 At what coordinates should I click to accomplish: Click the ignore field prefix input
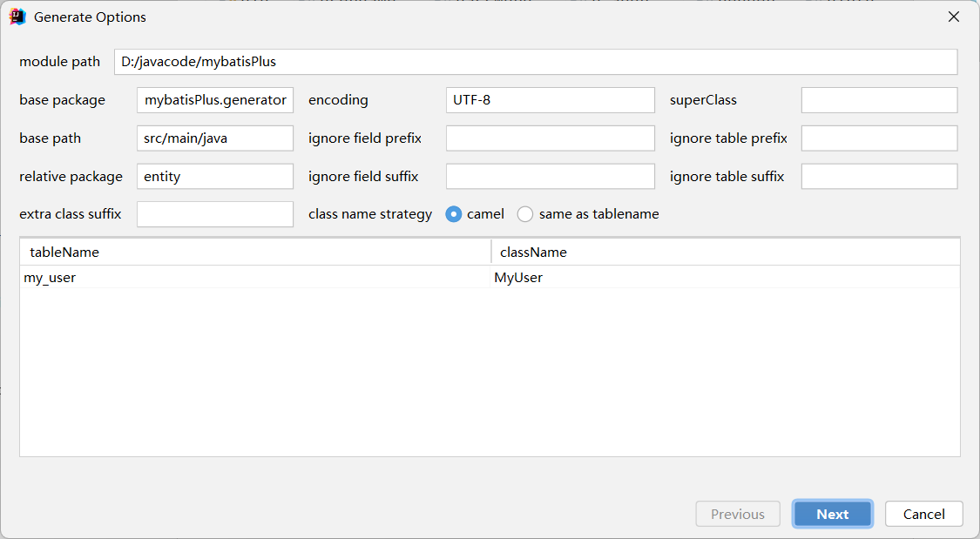pyautogui.click(x=550, y=138)
